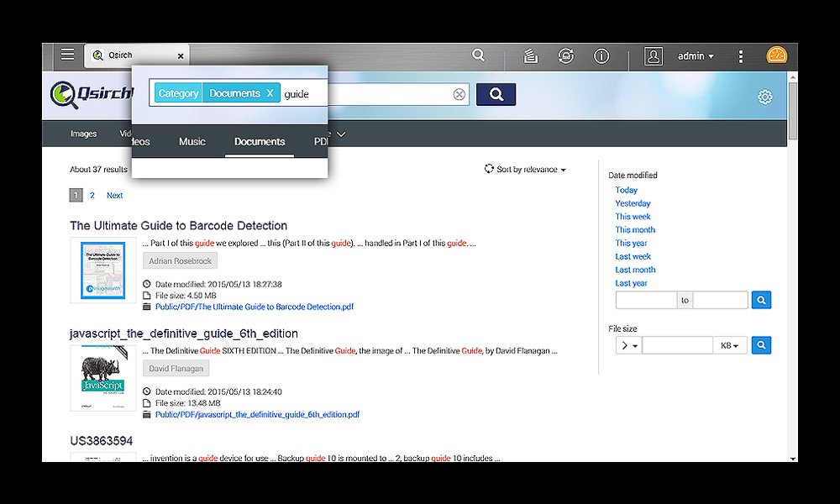
Task: Click the folder icon beside Barcode Detection path
Action: tap(147, 307)
